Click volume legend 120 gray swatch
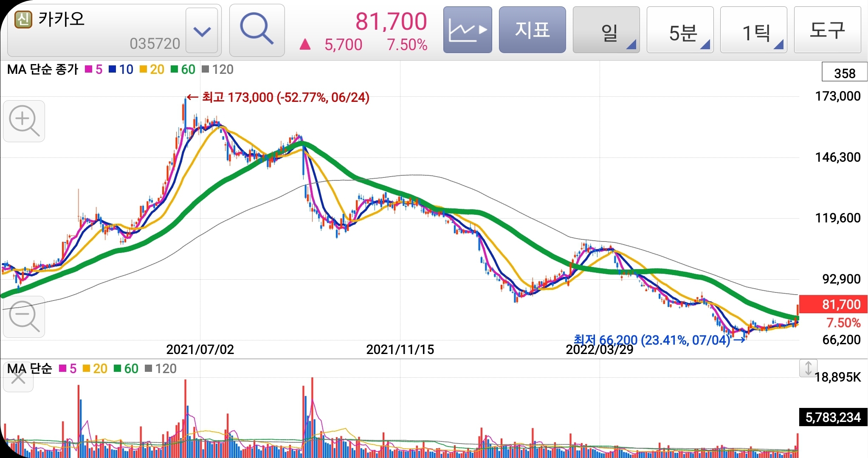Screen dimensions: 868x458 pos(149,368)
